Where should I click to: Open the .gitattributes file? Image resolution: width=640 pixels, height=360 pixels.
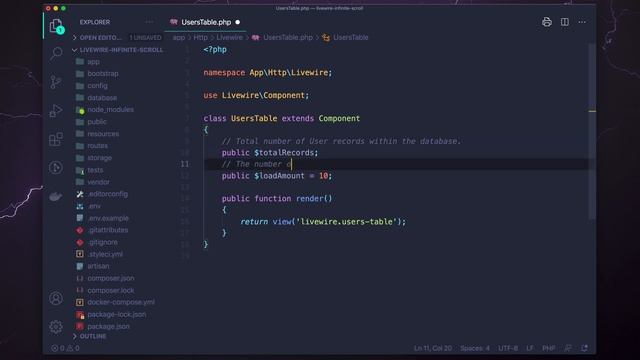tap(107, 230)
